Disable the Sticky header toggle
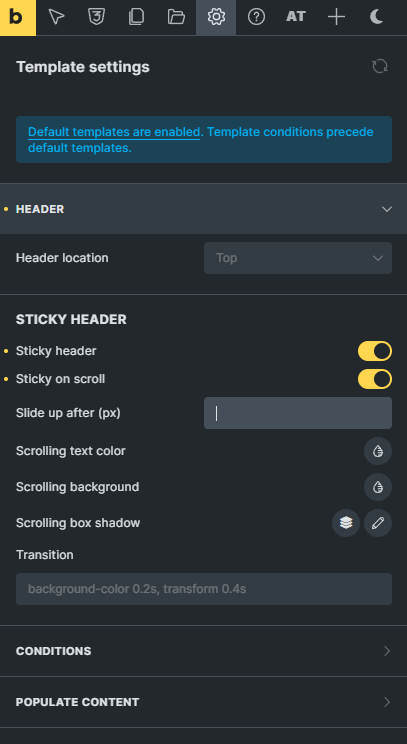 [x=375, y=351]
